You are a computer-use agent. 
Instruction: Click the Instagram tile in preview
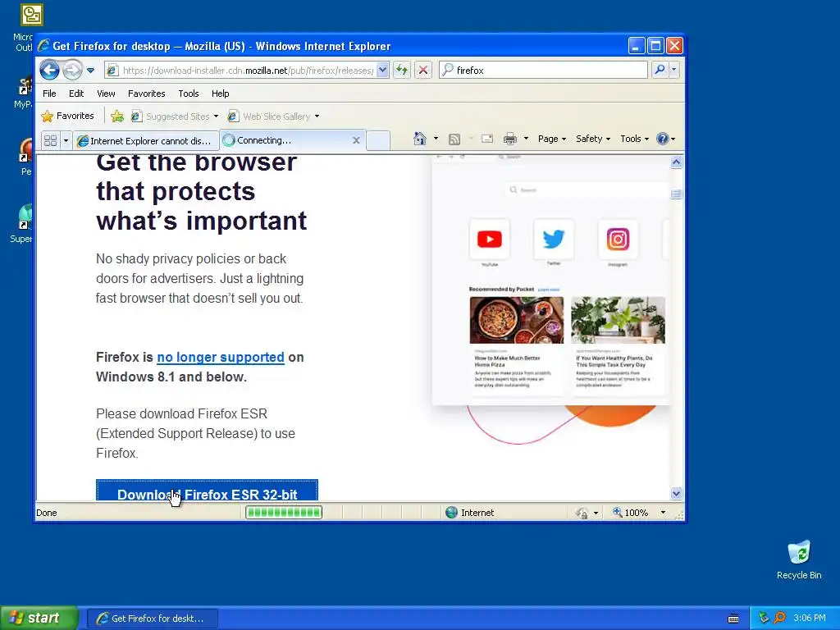(x=618, y=240)
